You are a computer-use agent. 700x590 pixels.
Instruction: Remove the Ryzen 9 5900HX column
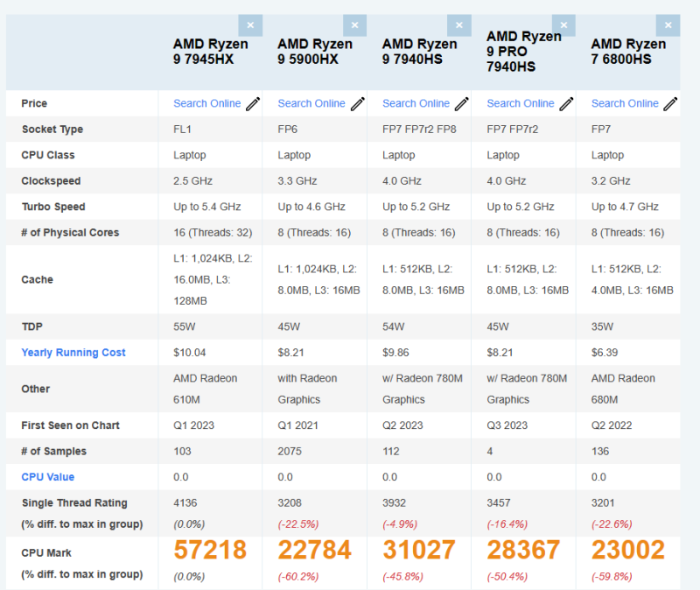[x=355, y=25]
